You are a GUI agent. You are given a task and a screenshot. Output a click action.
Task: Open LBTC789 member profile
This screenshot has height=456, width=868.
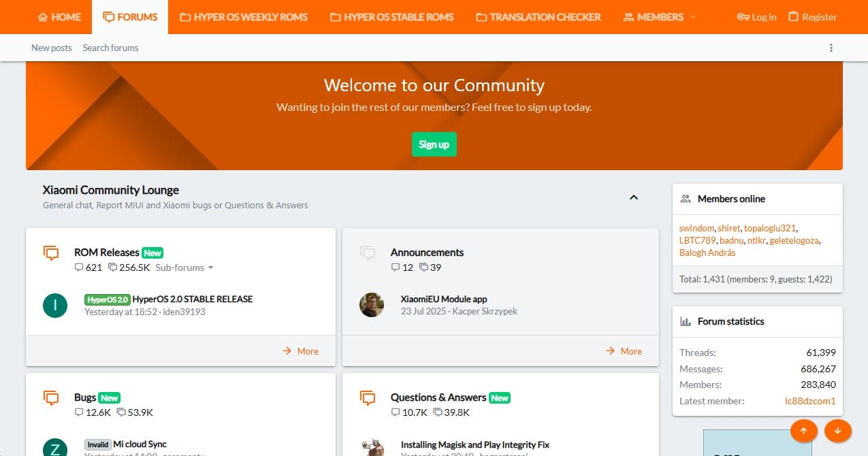pos(697,240)
